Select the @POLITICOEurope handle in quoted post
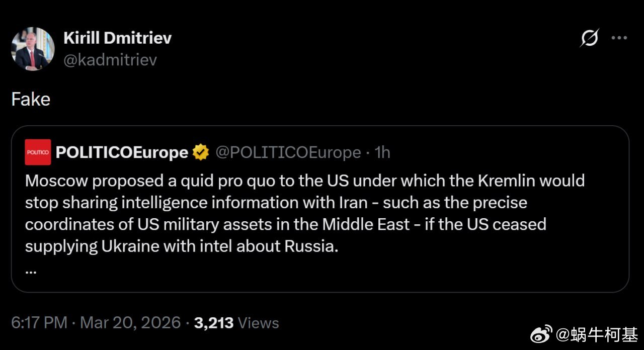Screen dimensions: 644x350 pyautogui.click(x=288, y=152)
